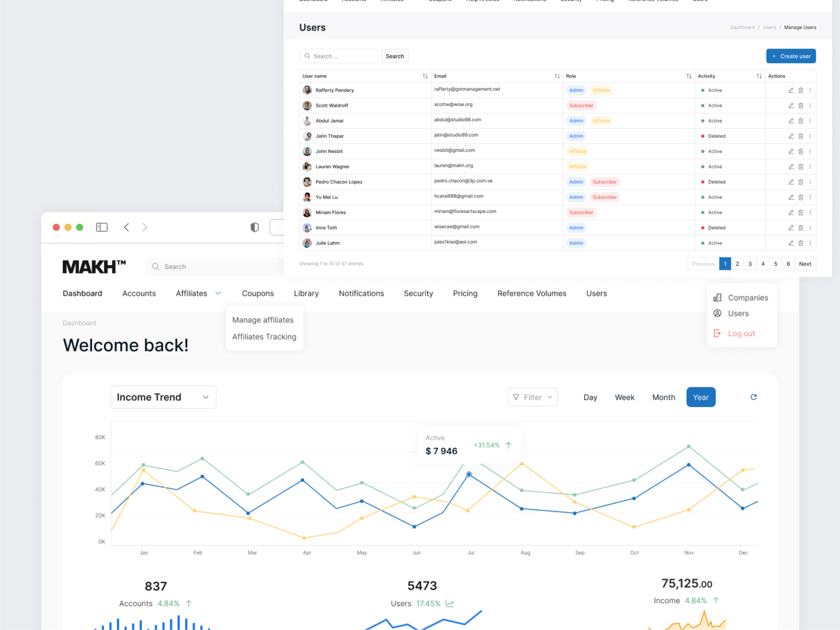Click the Users search input field
The image size is (840, 630).
[x=339, y=56]
